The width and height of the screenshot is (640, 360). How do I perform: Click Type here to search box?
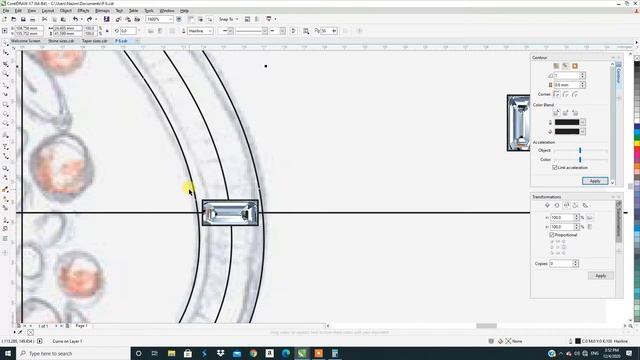click(73, 353)
